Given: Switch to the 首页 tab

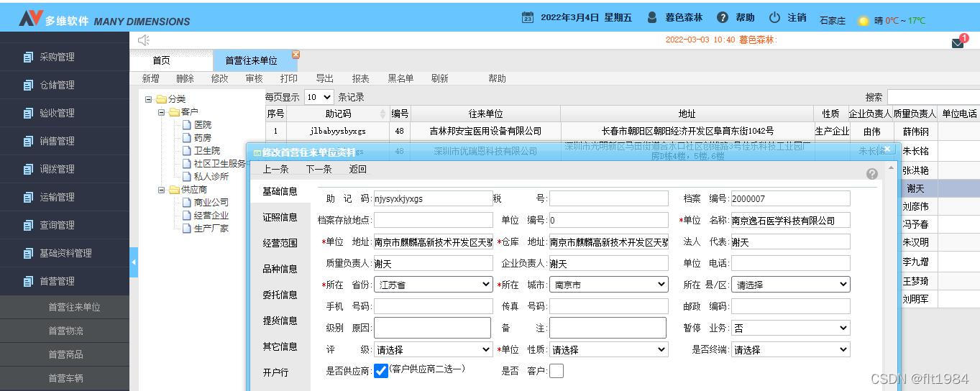Looking at the screenshot, I should click(162, 60).
